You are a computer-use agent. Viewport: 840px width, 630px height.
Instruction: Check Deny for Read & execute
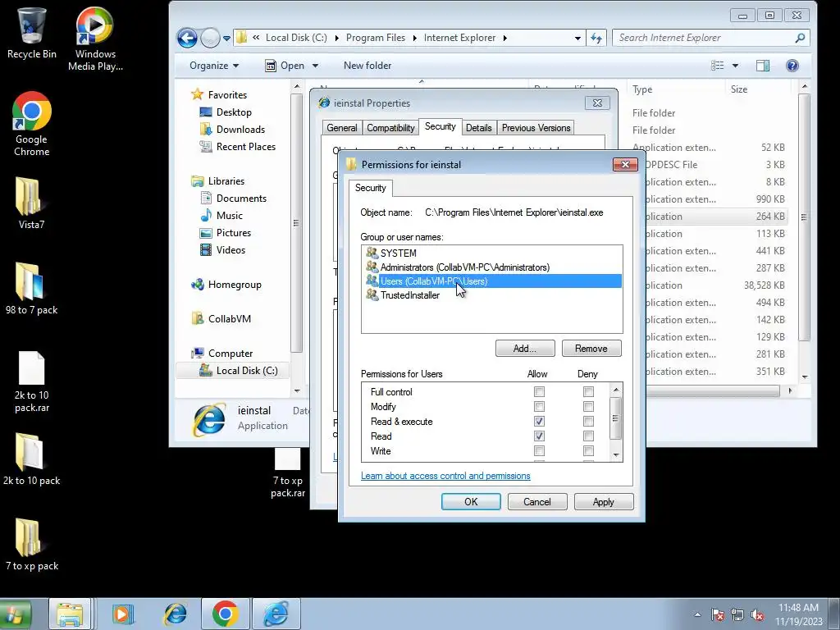(588, 422)
